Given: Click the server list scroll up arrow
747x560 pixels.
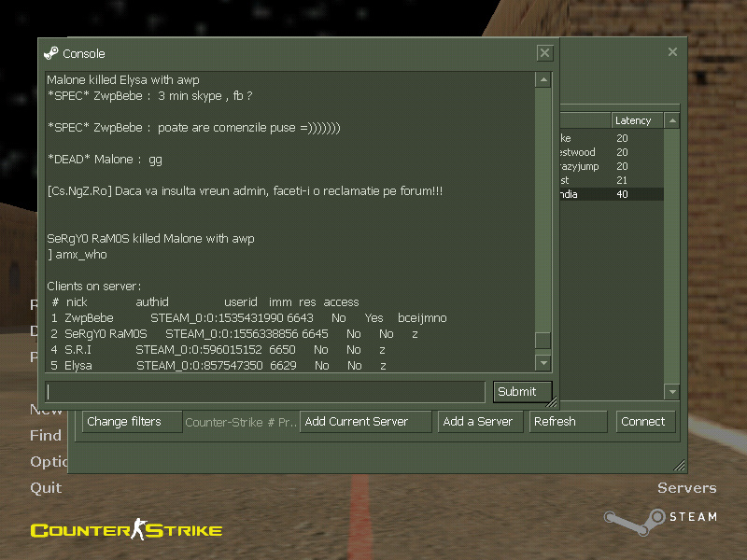Looking at the screenshot, I should (x=670, y=120).
